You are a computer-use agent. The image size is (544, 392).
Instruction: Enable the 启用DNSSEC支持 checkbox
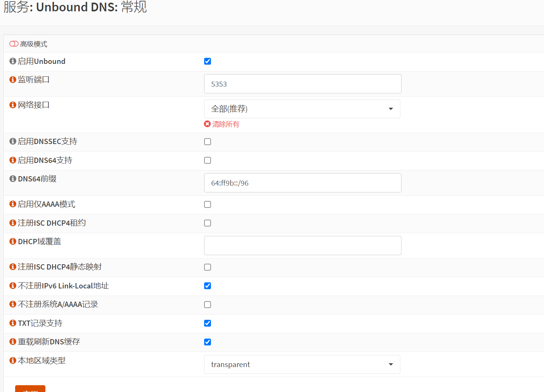tap(208, 142)
